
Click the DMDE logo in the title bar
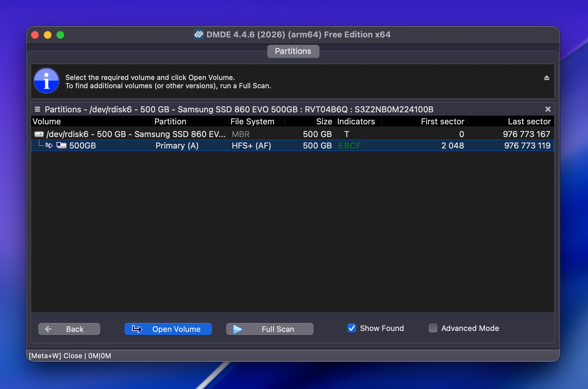[198, 34]
